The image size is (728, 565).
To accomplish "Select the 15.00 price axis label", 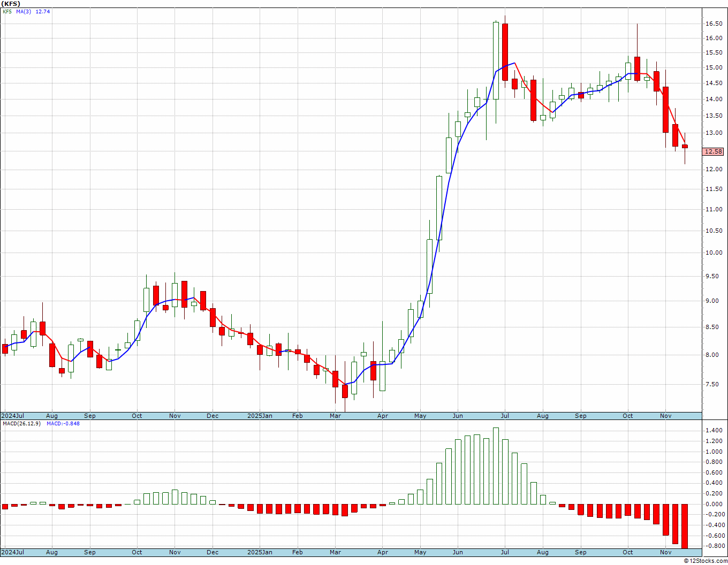I will click(714, 67).
